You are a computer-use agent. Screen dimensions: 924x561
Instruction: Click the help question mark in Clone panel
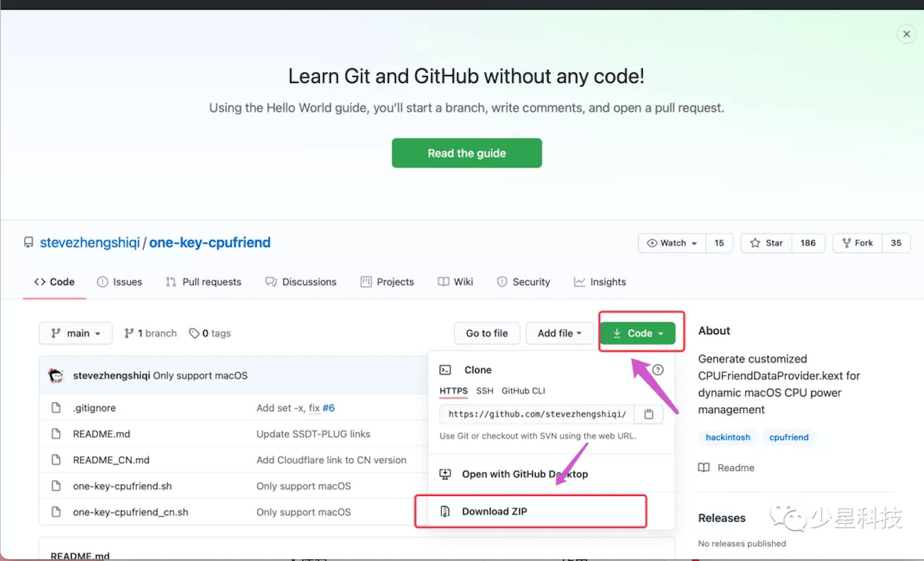click(x=658, y=370)
